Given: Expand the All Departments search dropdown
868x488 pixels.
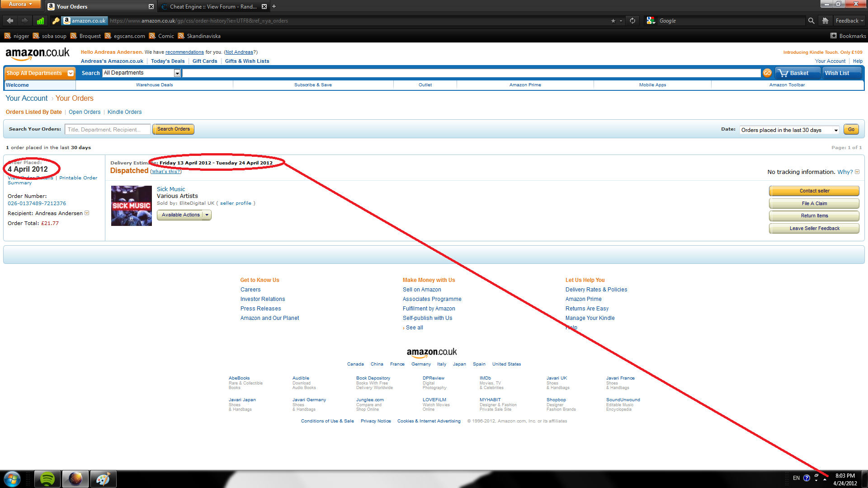Looking at the screenshot, I should [177, 73].
